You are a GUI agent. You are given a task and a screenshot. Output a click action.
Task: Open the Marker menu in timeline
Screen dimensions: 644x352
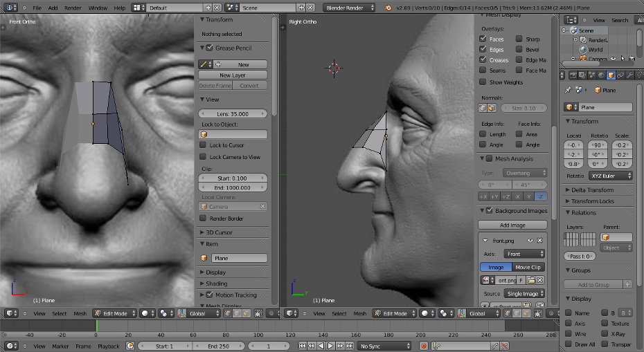pyautogui.click(x=60, y=346)
